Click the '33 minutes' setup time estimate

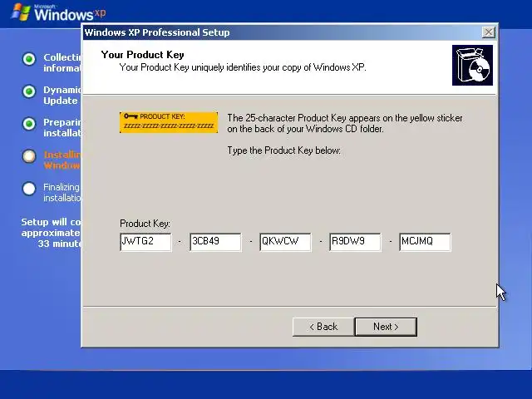click(x=59, y=244)
